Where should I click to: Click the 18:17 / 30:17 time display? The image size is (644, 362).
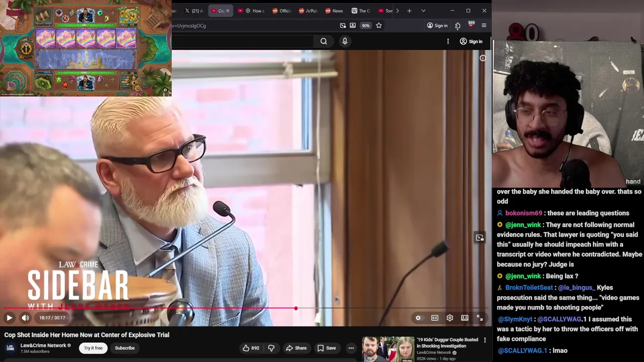52,318
